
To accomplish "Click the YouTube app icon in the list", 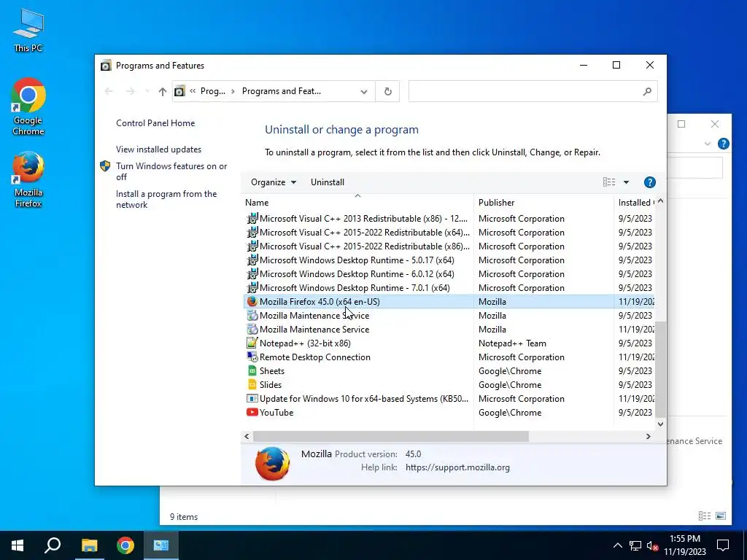I will (252, 413).
